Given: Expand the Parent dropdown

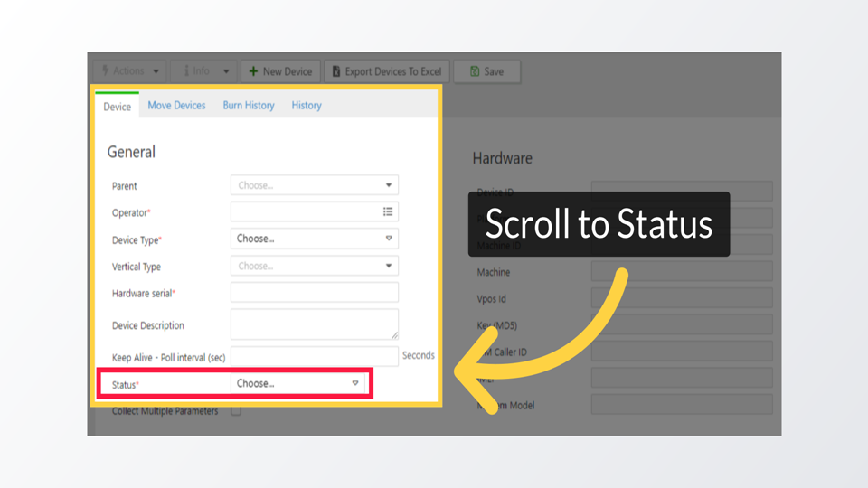Looking at the screenshot, I should pyautogui.click(x=315, y=185).
